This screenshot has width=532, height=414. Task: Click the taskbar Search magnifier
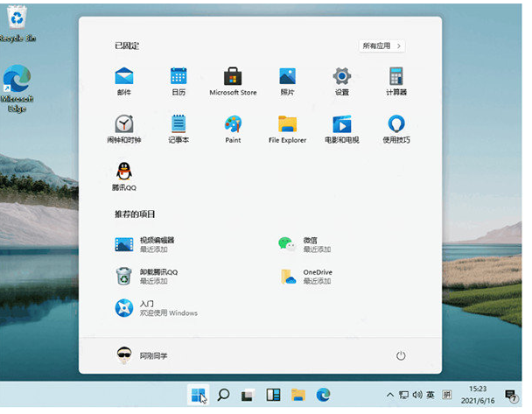point(223,395)
